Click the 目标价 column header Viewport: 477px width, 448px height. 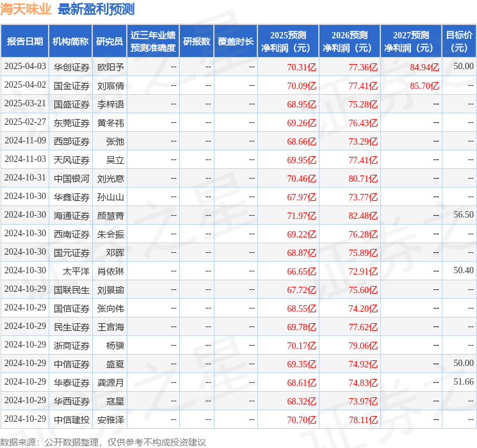pyautogui.click(x=459, y=42)
